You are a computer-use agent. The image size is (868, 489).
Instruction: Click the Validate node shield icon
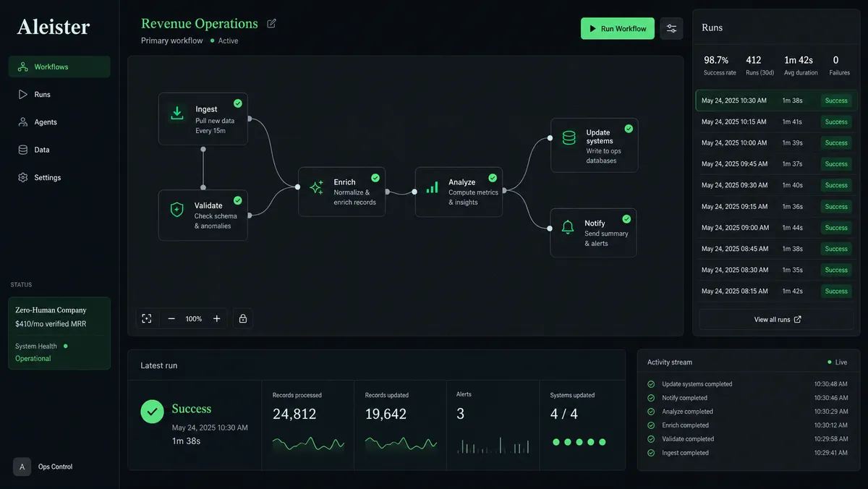point(176,210)
